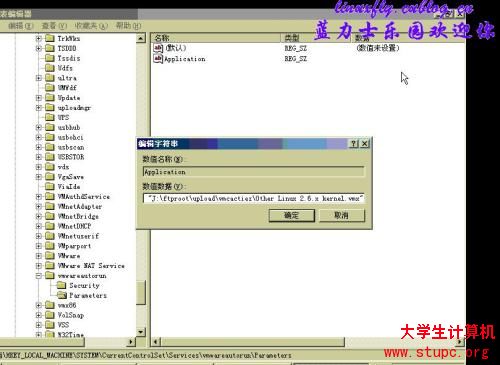Click tree pane scroll up arrow
500x365 pixels.
pos(141,38)
